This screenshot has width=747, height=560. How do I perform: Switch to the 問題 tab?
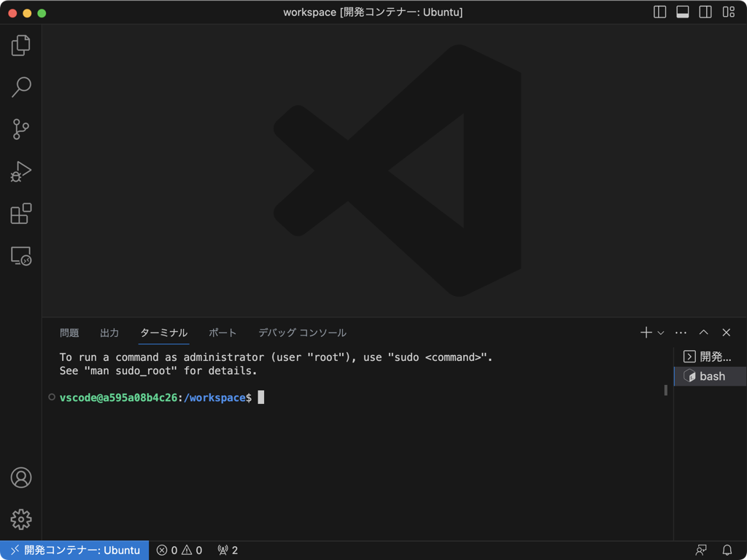tap(69, 332)
